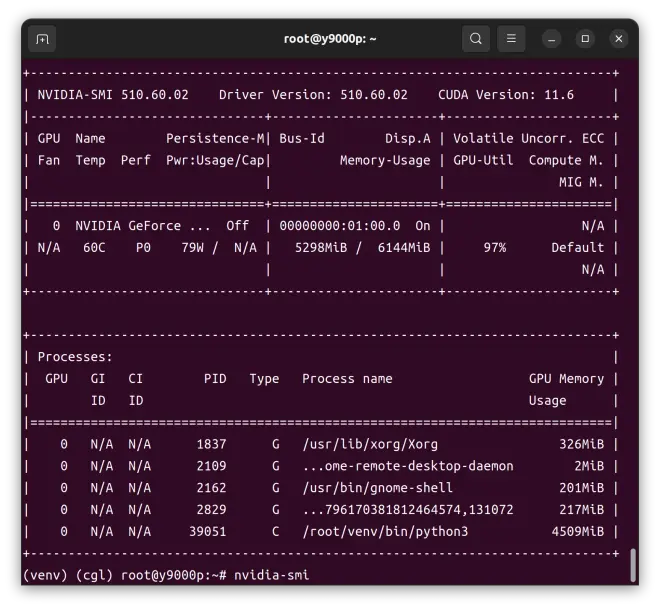The width and height of the screenshot is (660, 609).
Task: Minimize the terminal window
Action: 551,39
